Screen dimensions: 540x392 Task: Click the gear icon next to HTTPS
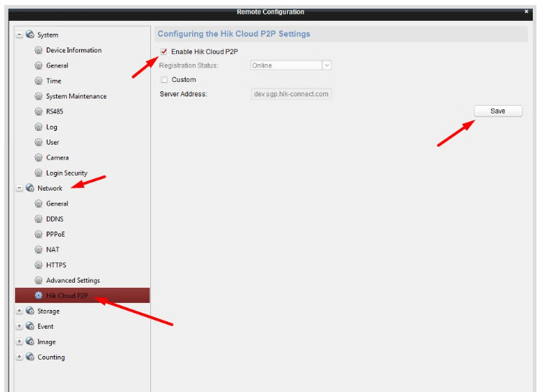tap(39, 265)
